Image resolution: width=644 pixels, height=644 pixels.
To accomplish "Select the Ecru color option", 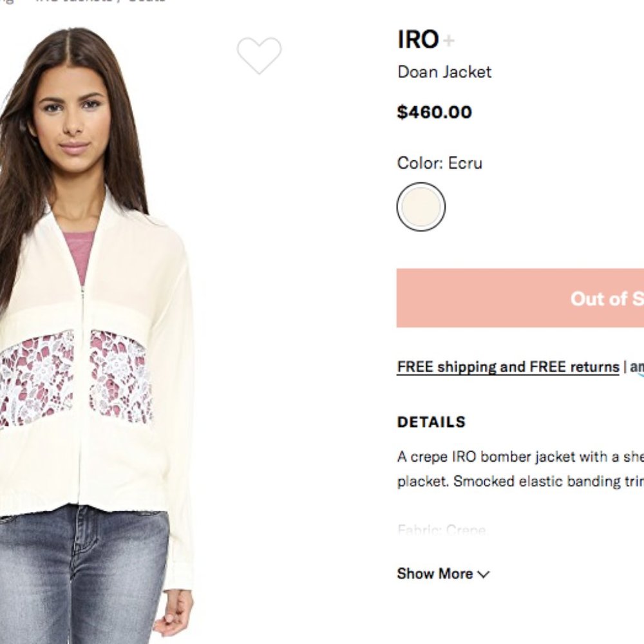I will 421,206.
